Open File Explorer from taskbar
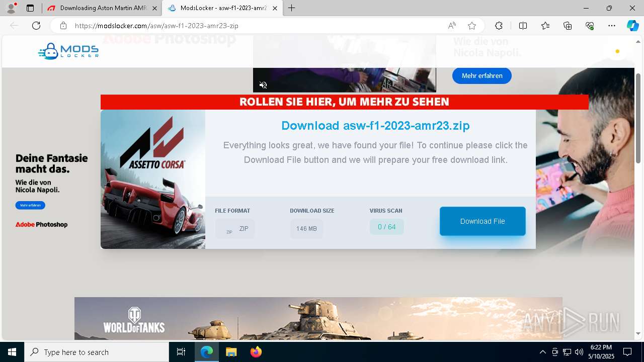This screenshot has width=644, height=362. 231,352
